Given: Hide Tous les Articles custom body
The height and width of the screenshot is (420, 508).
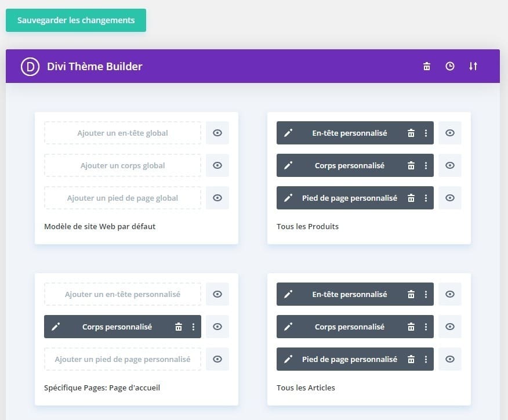Looking at the screenshot, I should click(449, 327).
